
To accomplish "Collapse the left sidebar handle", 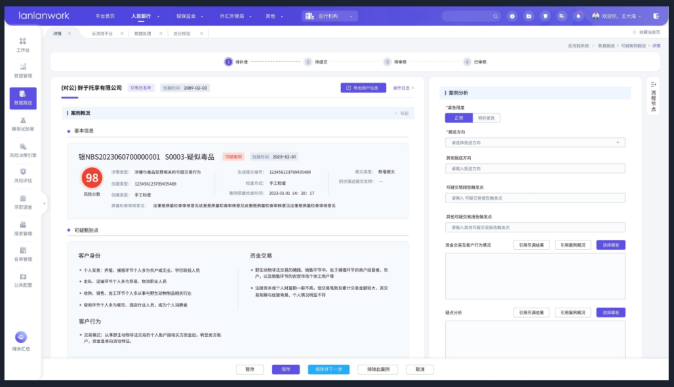I will tap(44, 203).
